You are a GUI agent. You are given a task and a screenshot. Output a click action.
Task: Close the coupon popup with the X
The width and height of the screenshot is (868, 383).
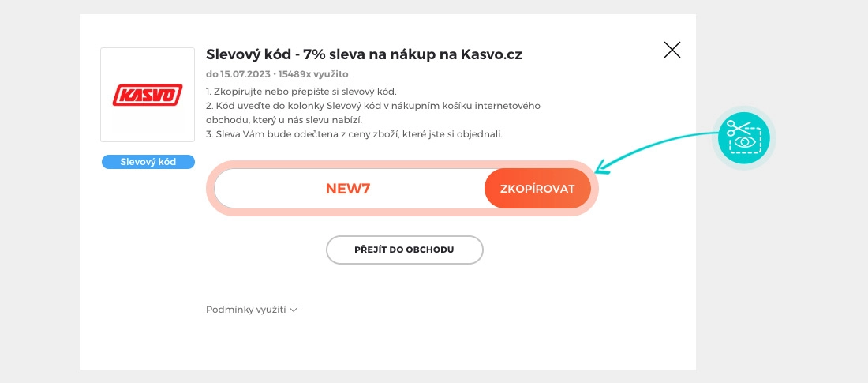click(x=672, y=51)
